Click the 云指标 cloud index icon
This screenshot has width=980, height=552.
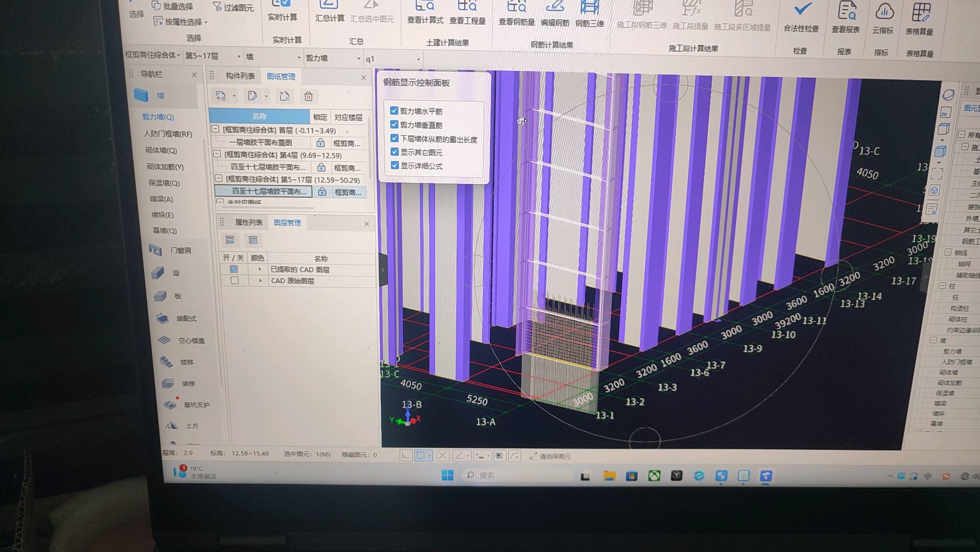coord(883,19)
